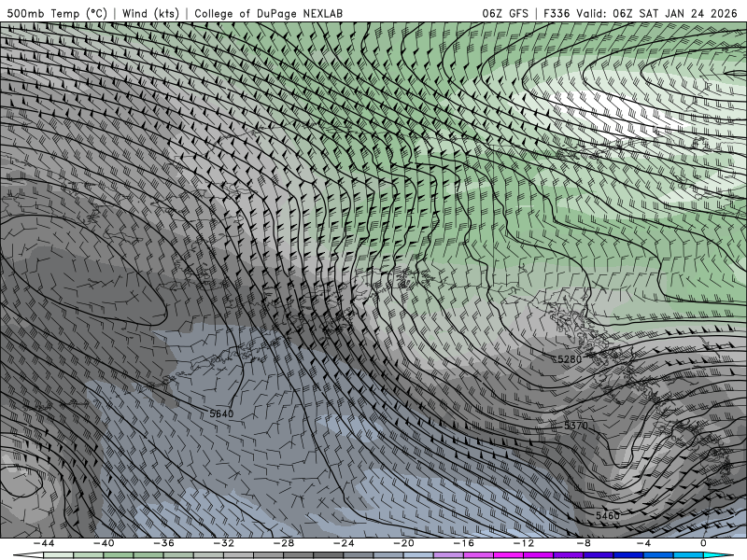747x560 pixels.
Task: Click the bright magenta swatch left of -12
Action: (509, 555)
